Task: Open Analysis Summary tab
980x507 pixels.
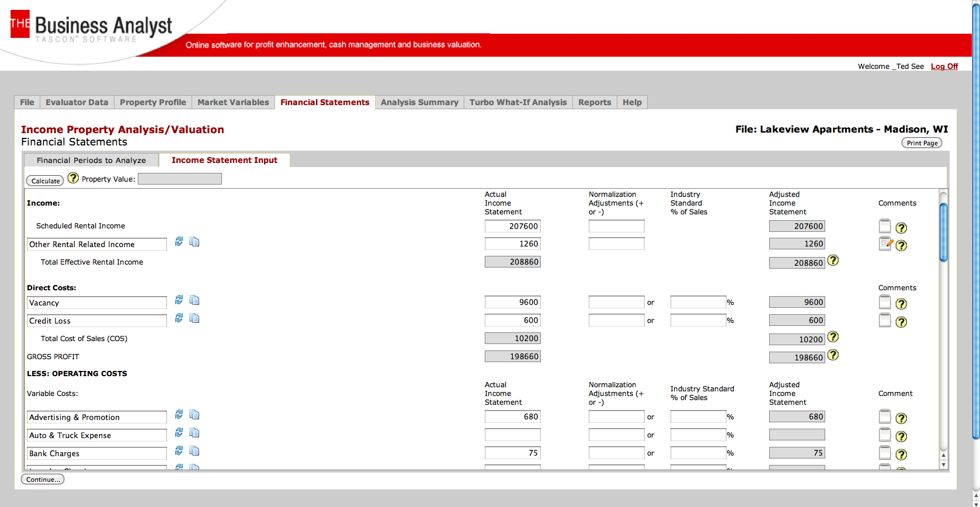Action: coord(419,102)
